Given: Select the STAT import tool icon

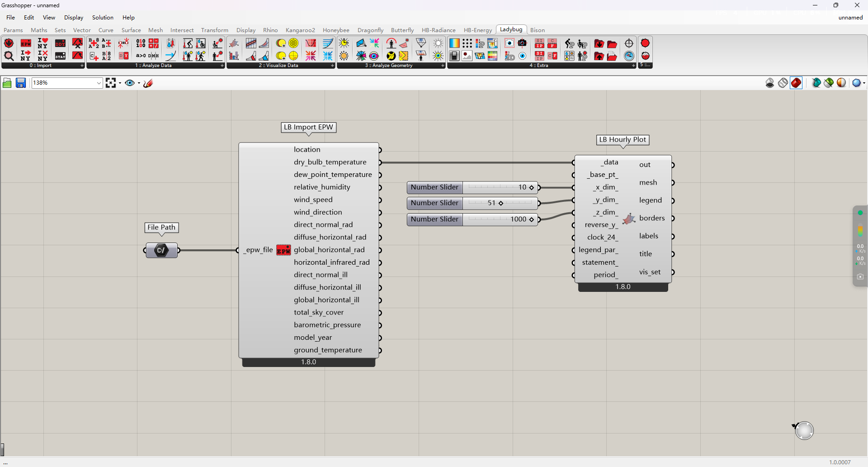Looking at the screenshot, I should click(x=60, y=56).
